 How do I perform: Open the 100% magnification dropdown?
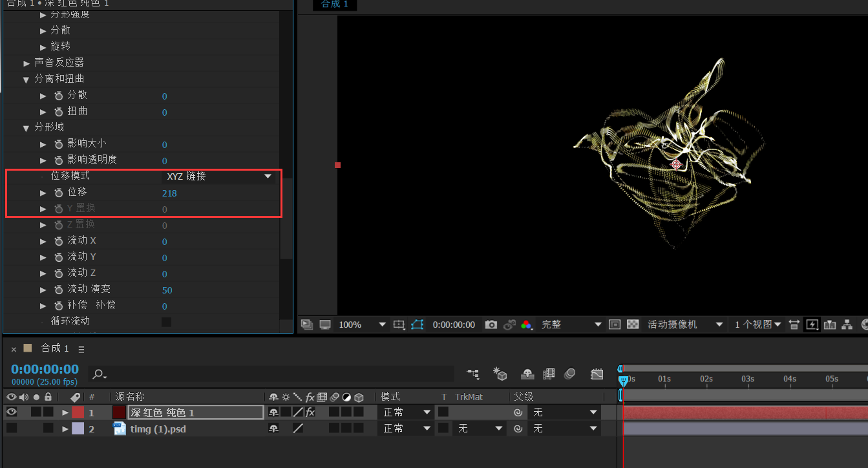click(362, 324)
